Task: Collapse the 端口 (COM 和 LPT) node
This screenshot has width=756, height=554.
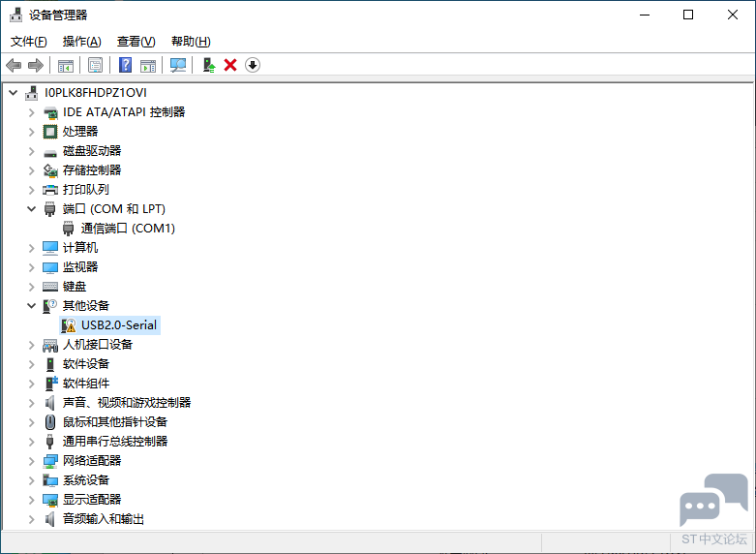Action: [x=32, y=209]
